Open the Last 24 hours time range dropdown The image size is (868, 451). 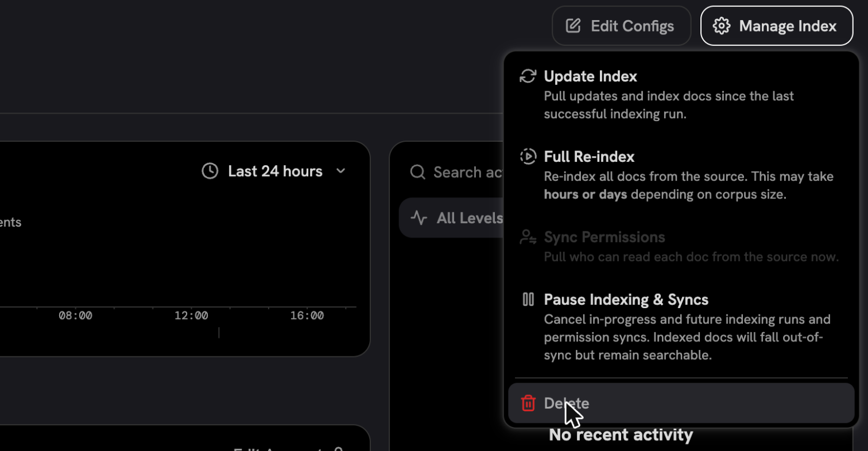click(x=274, y=171)
